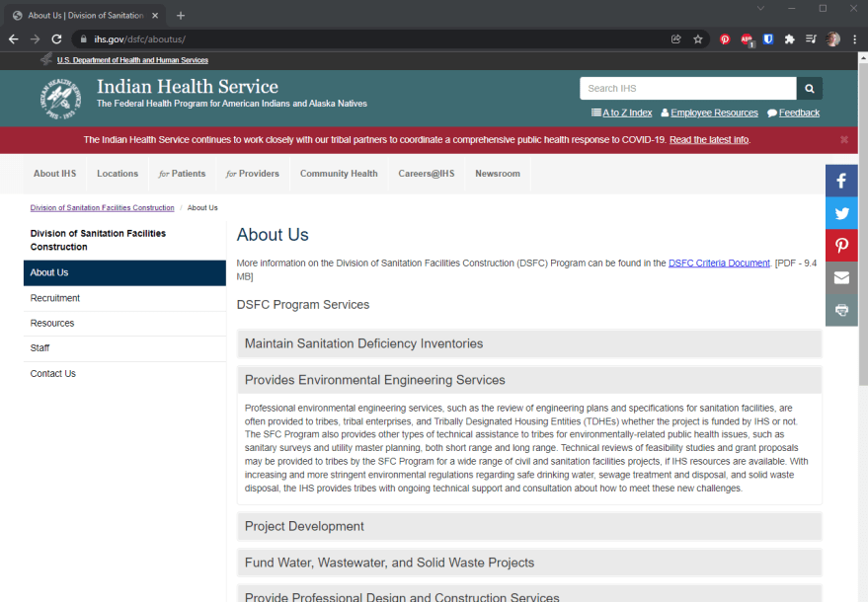
Task: Open the for Providers menu
Action: tap(252, 174)
